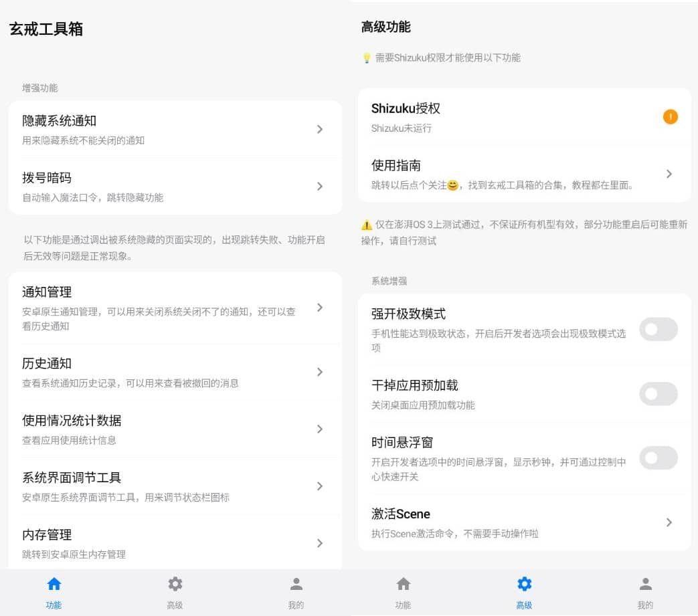Tap the person icon on the 玄戒工具箱 screen
The width and height of the screenshot is (698, 616).
coord(296,584)
